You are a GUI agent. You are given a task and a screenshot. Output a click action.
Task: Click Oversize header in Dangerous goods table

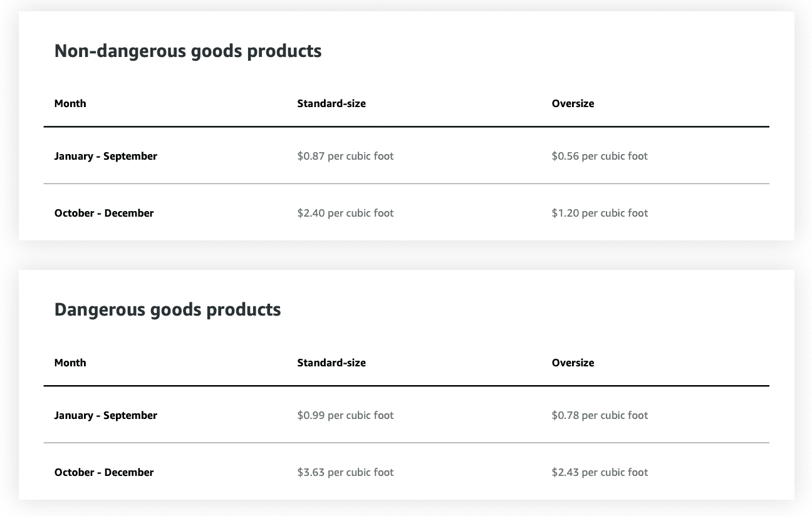(x=573, y=363)
